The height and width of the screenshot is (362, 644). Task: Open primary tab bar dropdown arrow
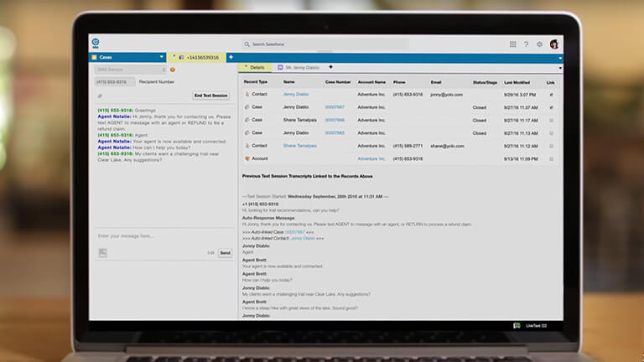pyautogui.click(x=560, y=59)
